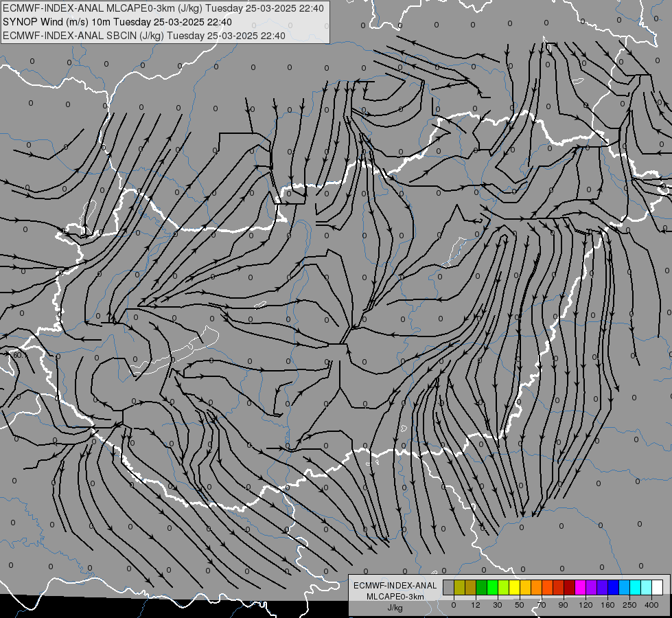Click the gray swatch in the legend

(x=449, y=587)
